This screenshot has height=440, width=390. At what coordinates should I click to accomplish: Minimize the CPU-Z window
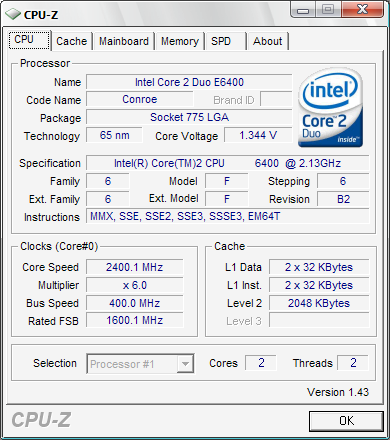point(303,10)
